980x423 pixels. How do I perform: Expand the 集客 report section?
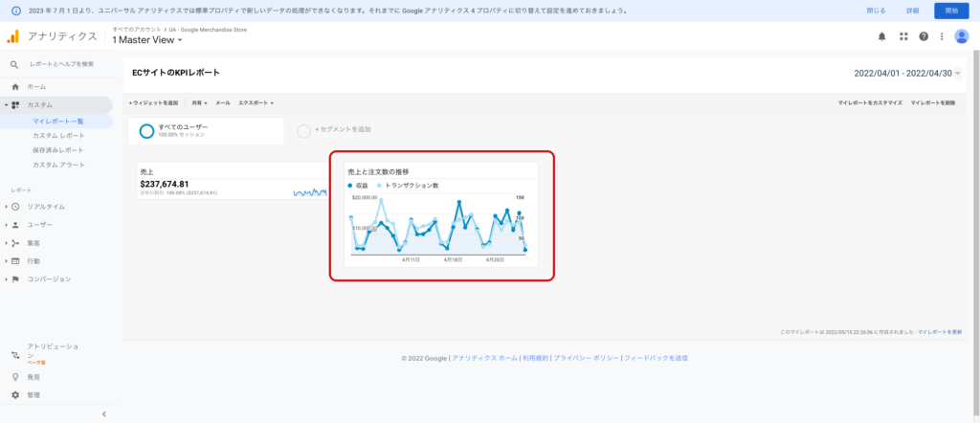(x=7, y=243)
